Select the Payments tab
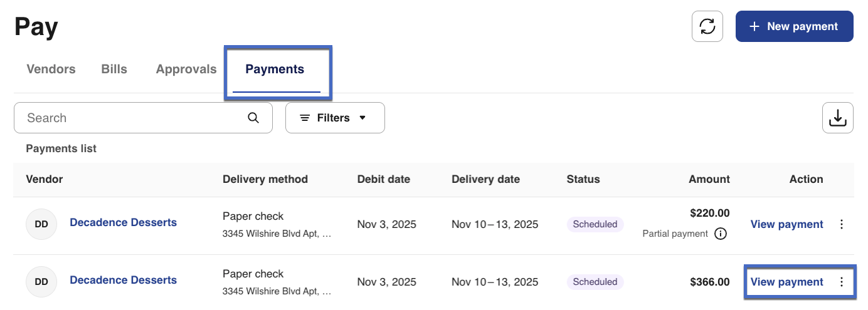 click(x=275, y=70)
